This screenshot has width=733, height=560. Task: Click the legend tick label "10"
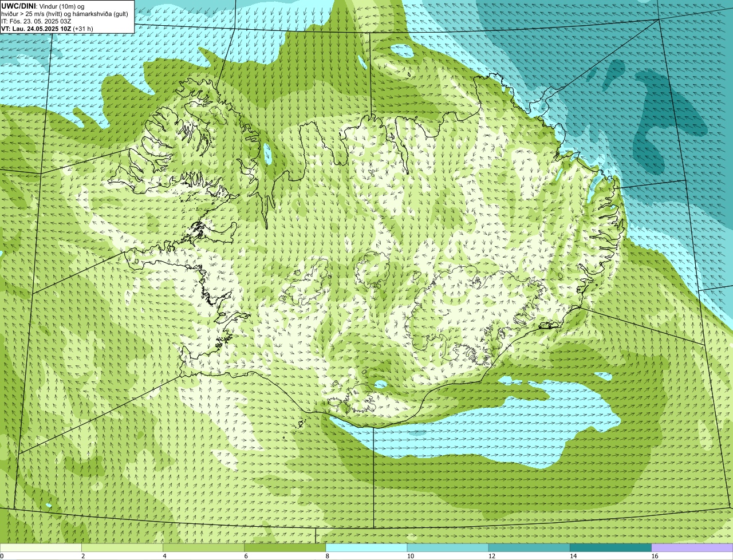(x=410, y=556)
